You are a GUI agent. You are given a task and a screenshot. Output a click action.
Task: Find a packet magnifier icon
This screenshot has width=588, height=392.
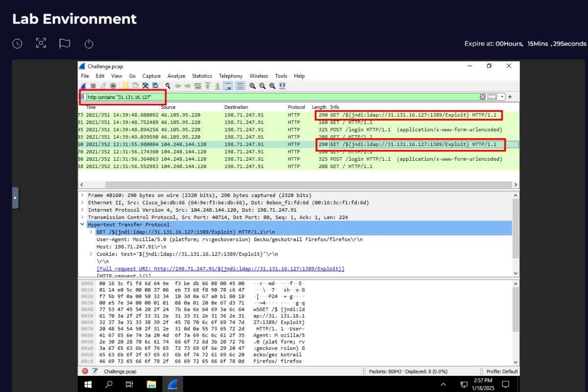[168, 86]
